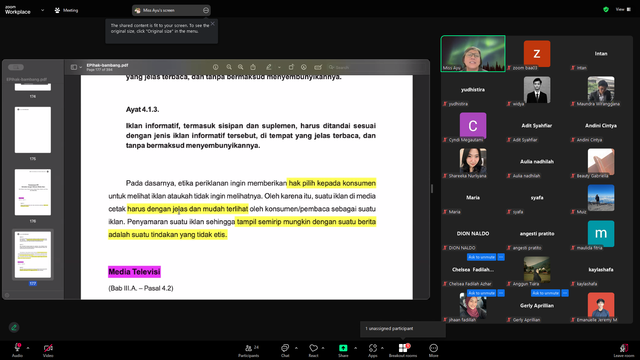Start video with the Video icon

[48, 348]
